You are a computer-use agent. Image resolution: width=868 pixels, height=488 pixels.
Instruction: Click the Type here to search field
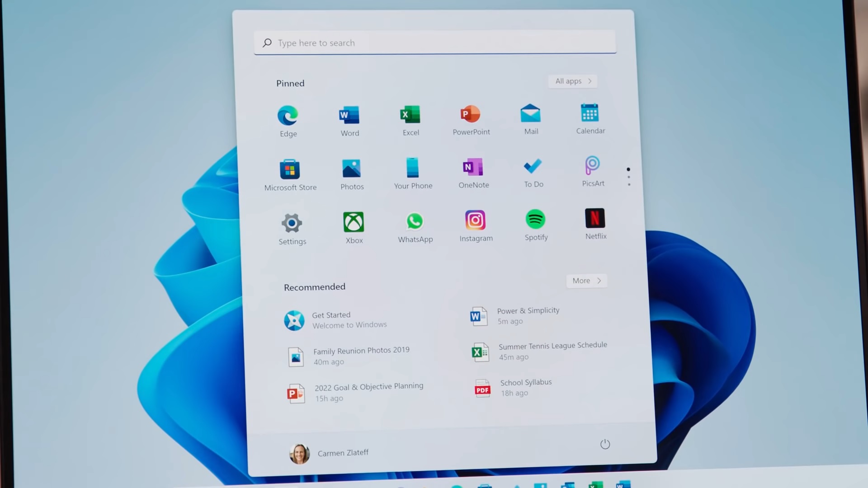pos(435,42)
